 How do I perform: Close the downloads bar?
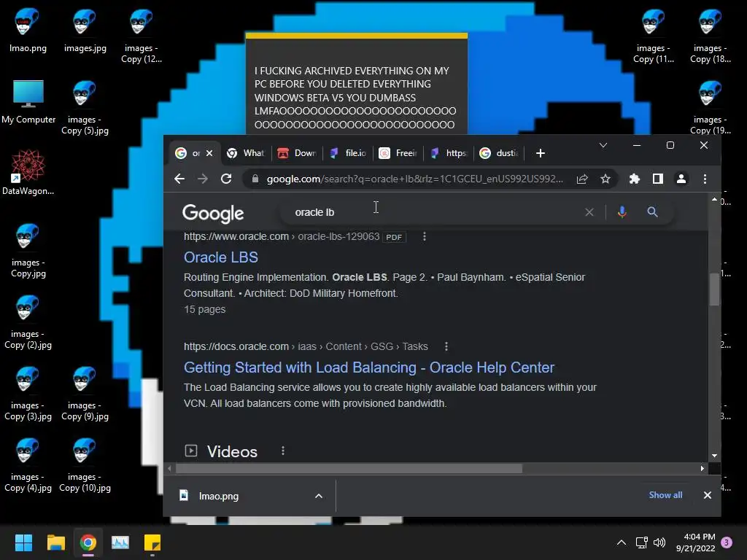pos(708,495)
